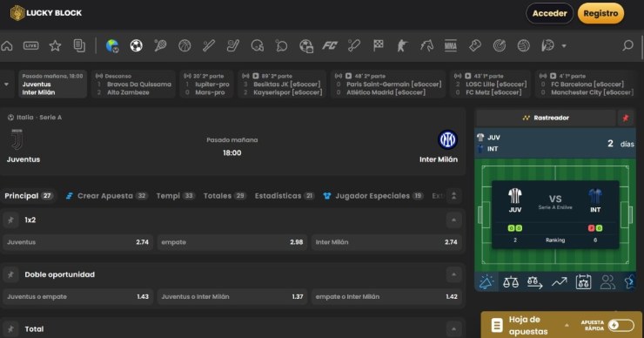644x338 pixels.
Task: Select the table tennis paddle icon
Action: pyautogui.click(x=281, y=45)
